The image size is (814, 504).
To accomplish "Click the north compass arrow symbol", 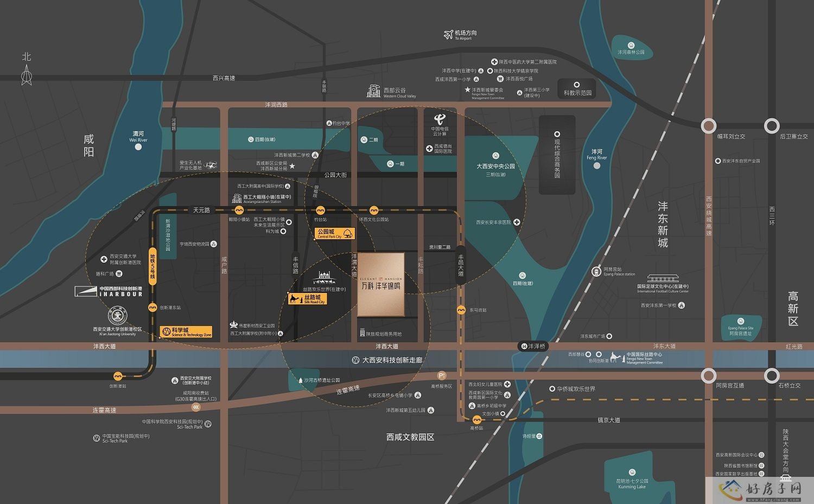I will point(27,75).
